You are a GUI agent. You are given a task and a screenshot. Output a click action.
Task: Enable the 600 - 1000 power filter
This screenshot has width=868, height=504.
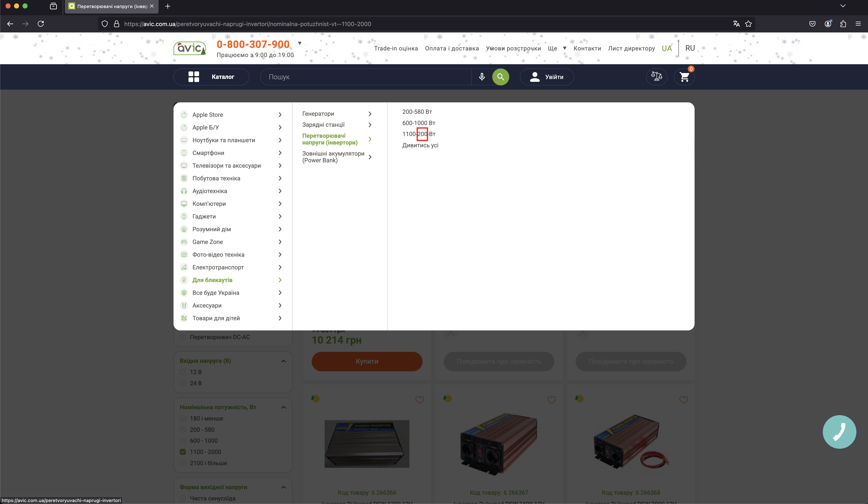183,441
